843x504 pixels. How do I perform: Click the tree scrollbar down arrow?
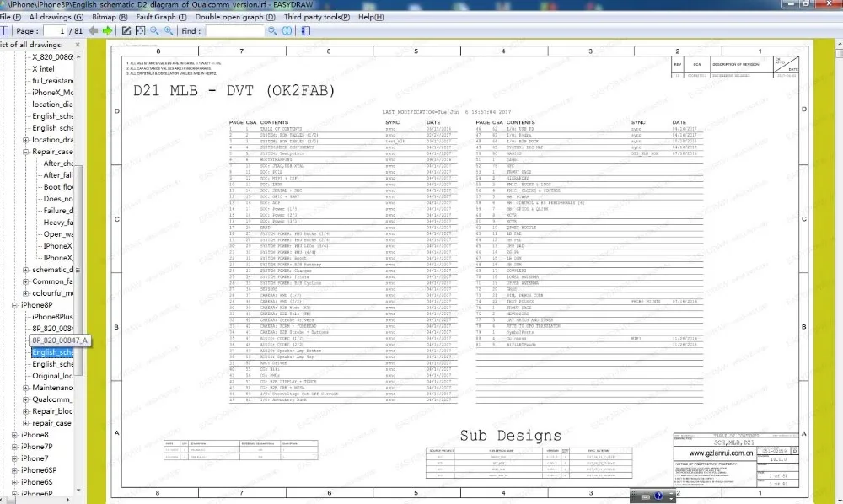pyautogui.click(x=78, y=490)
